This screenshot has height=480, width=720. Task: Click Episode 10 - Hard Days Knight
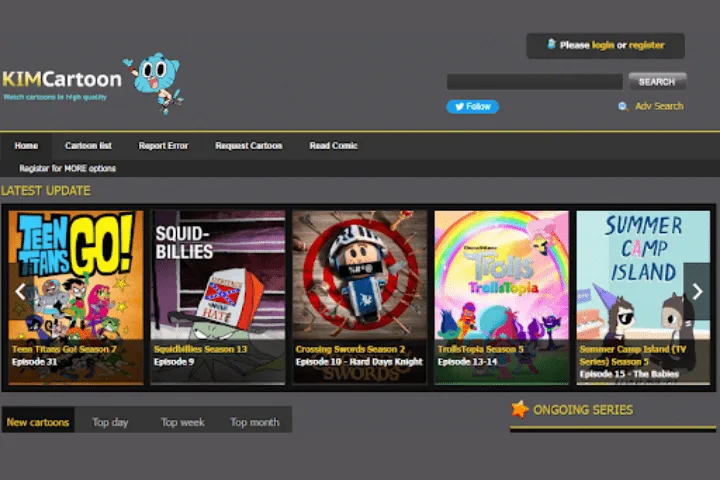coord(359,362)
